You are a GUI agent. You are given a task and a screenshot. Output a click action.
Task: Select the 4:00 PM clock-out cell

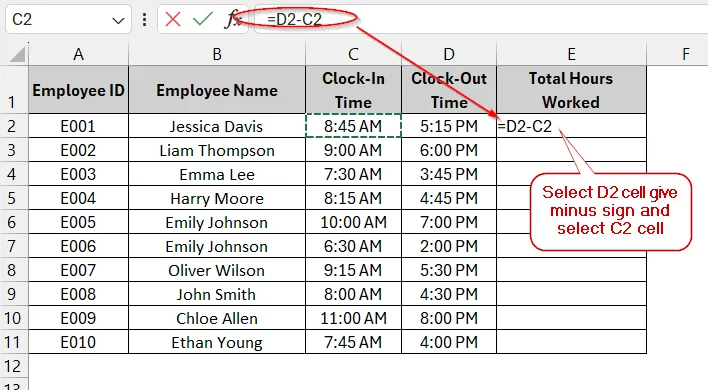coord(449,342)
